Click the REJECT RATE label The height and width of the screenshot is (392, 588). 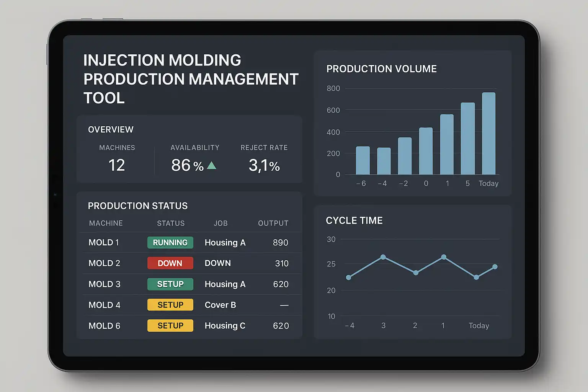tap(264, 148)
